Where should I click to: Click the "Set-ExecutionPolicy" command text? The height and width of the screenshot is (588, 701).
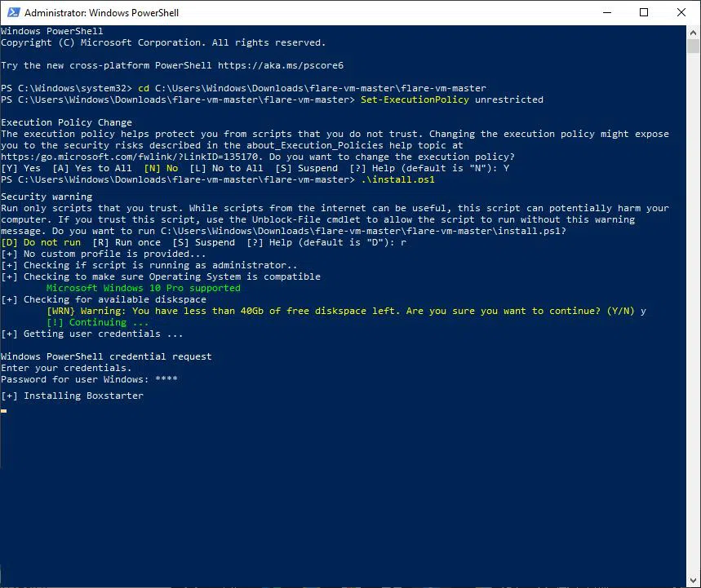[415, 99]
